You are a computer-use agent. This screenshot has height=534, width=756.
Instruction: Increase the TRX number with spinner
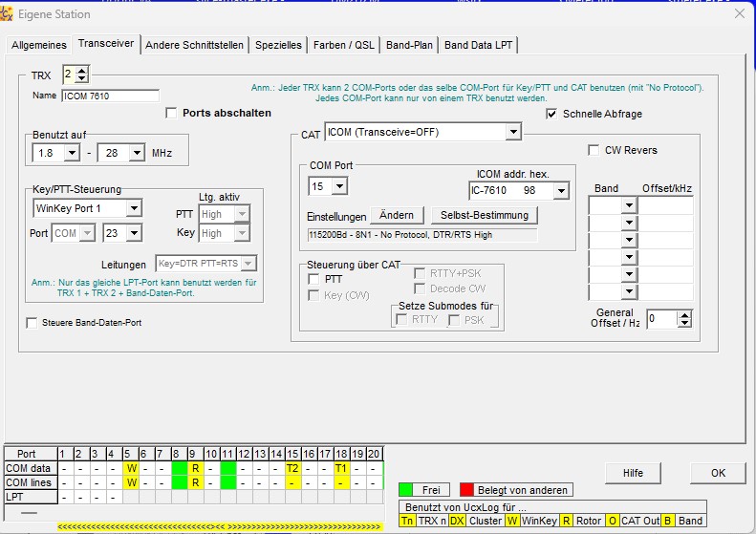click(x=82, y=70)
